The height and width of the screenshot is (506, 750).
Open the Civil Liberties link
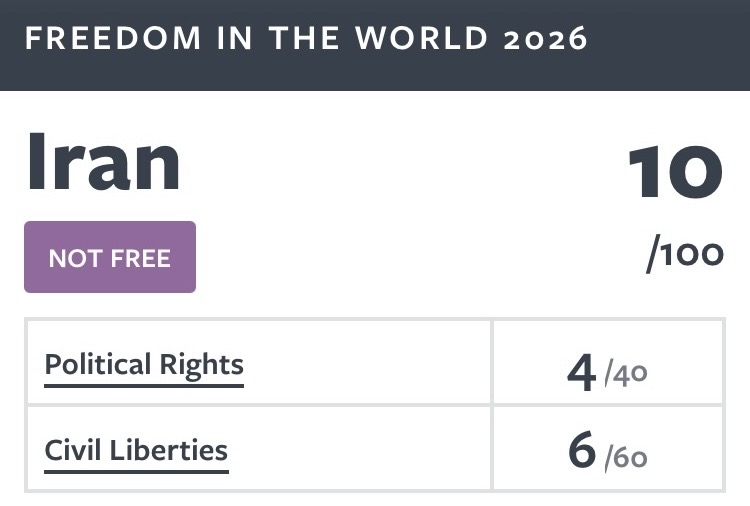point(136,451)
